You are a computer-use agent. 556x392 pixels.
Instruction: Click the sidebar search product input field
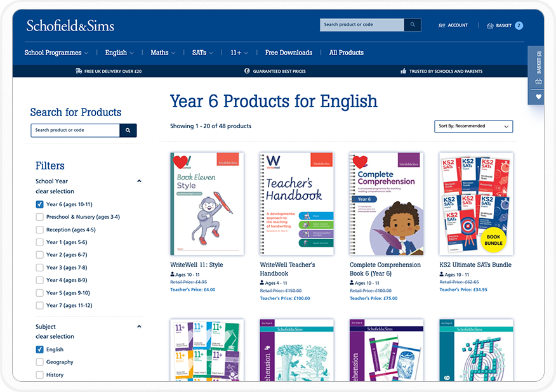pyautogui.click(x=75, y=130)
